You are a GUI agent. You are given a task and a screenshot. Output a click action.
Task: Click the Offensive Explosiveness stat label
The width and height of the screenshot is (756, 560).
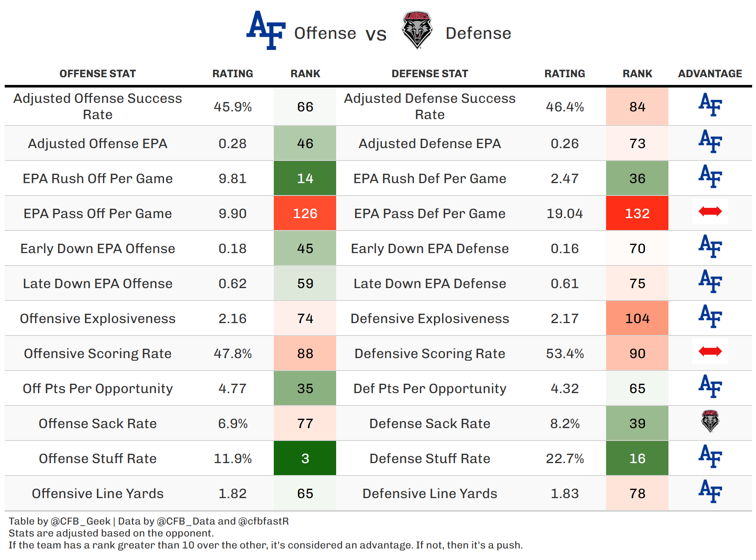[x=97, y=318]
